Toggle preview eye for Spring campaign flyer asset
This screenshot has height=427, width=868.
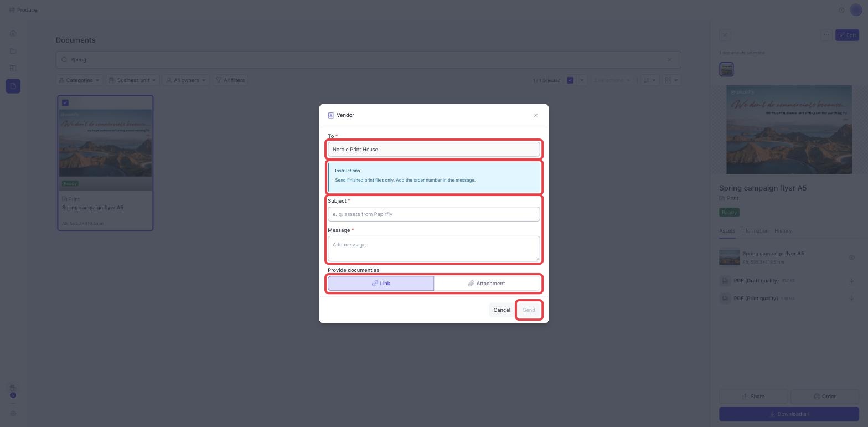pyautogui.click(x=851, y=258)
